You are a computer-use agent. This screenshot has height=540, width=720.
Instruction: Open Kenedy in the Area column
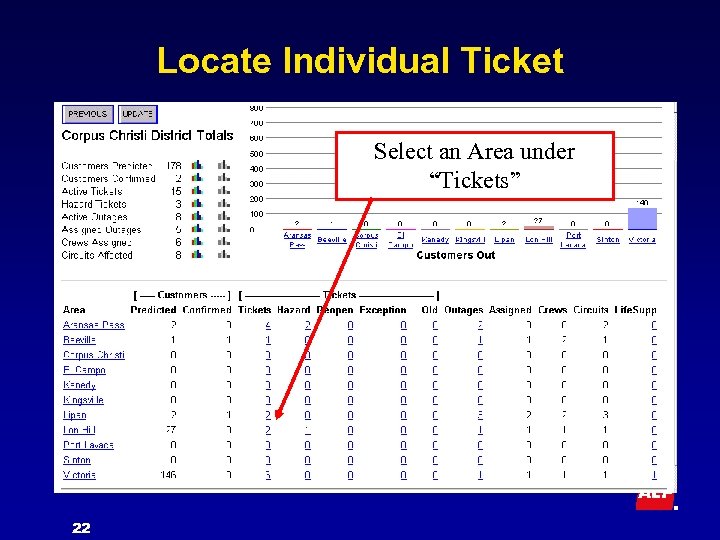coord(79,385)
